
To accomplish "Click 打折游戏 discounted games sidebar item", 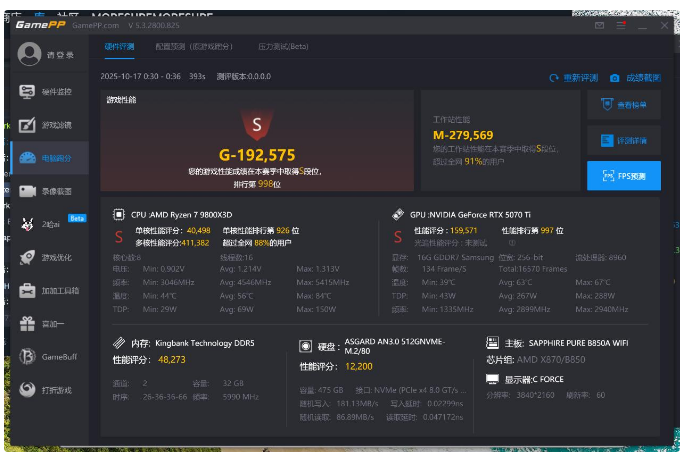I will point(48,390).
